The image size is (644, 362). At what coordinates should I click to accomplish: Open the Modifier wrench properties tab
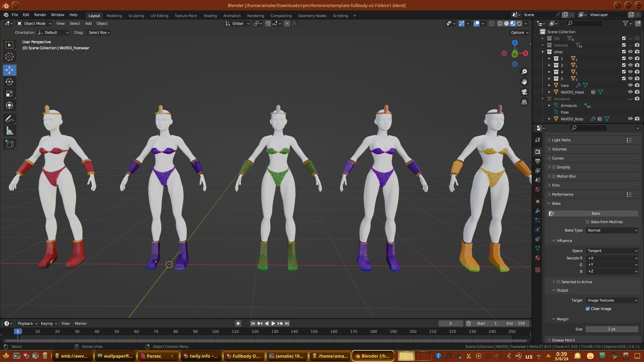click(x=538, y=211)
